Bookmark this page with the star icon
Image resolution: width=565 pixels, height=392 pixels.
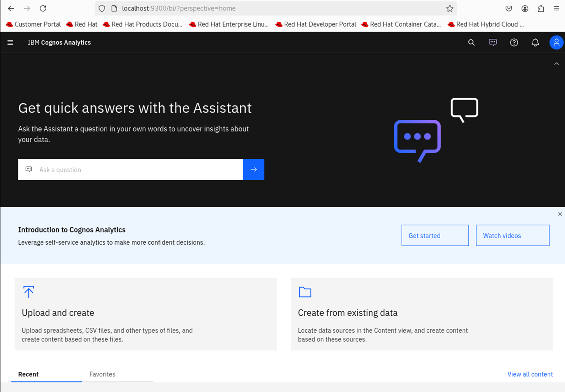pos(450,9)
